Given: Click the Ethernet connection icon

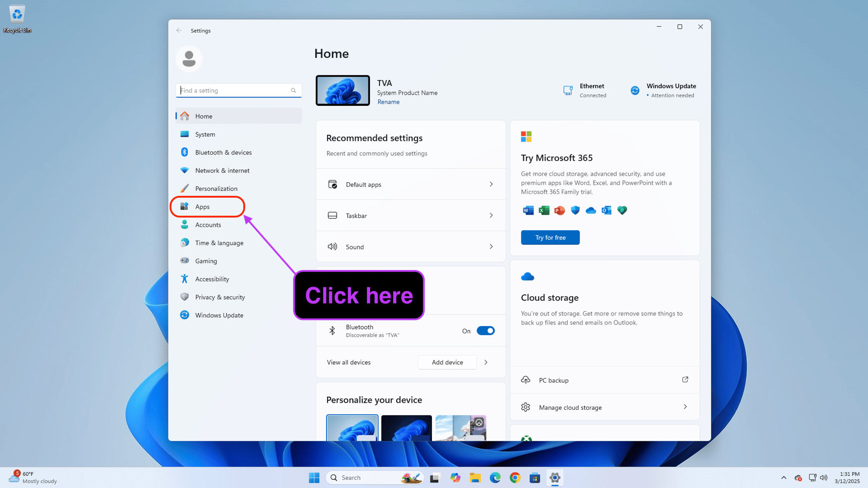Looking at the screenshot, I should point(568,90).
